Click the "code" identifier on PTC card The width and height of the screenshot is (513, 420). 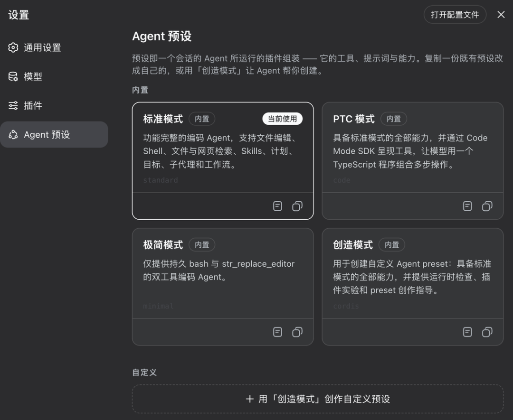(342, 180)
